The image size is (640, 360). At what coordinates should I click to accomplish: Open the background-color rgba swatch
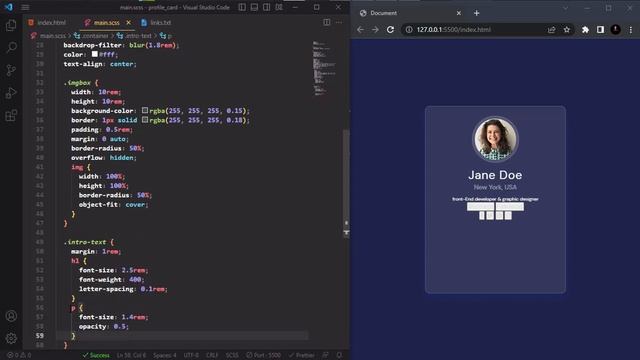tap(144, 110)
